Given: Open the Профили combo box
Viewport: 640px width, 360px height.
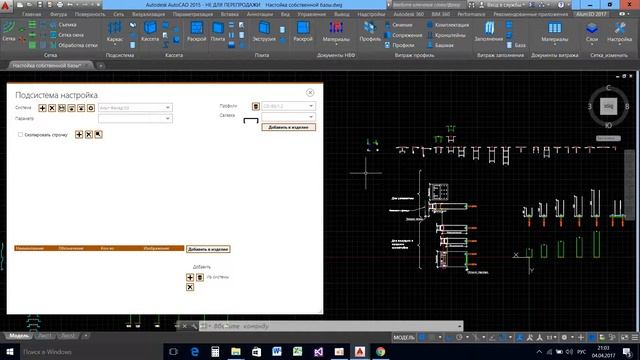Looking at the screenshot, I should click(x=288, y=106).
